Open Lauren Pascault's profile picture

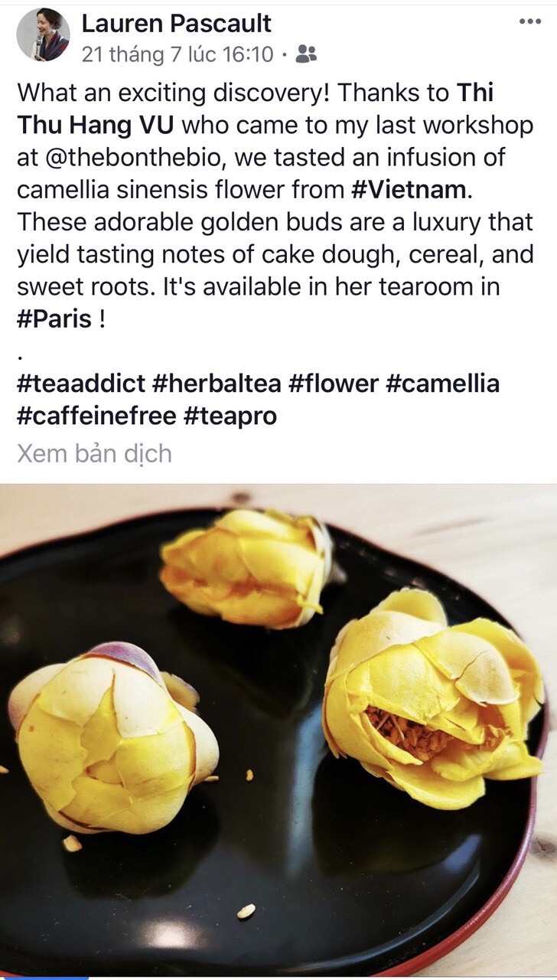[x=43, y=34]
